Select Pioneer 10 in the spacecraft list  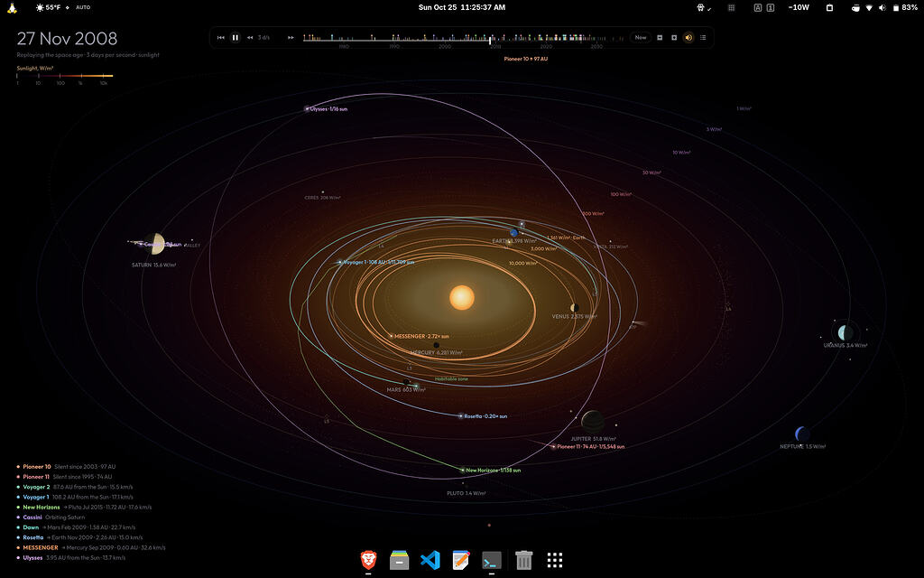[66, 467]
